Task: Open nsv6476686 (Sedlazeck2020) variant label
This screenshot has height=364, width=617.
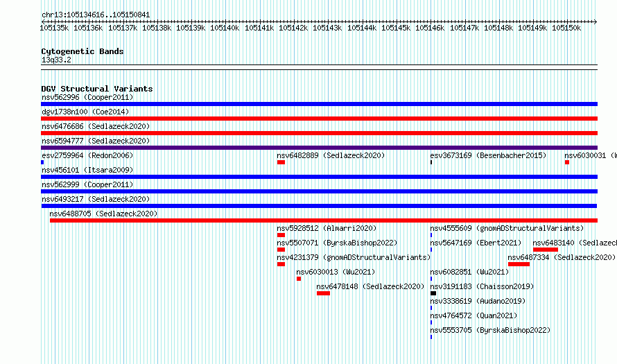Action: 96,126
